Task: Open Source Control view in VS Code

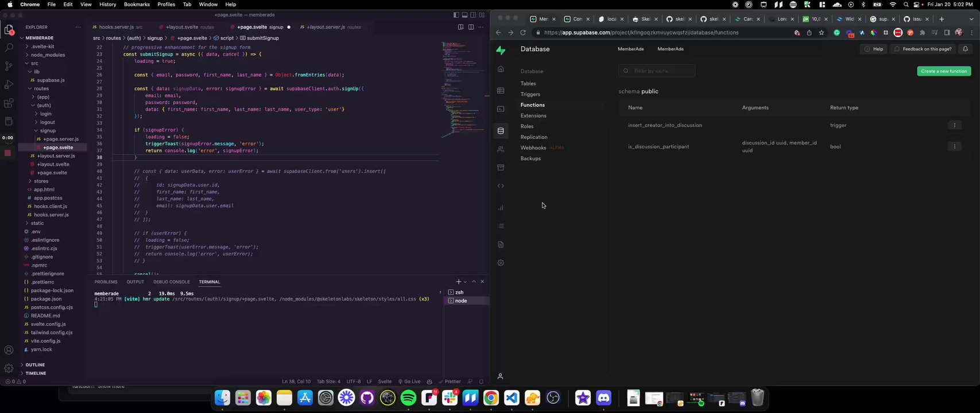Action: point(9,66)
